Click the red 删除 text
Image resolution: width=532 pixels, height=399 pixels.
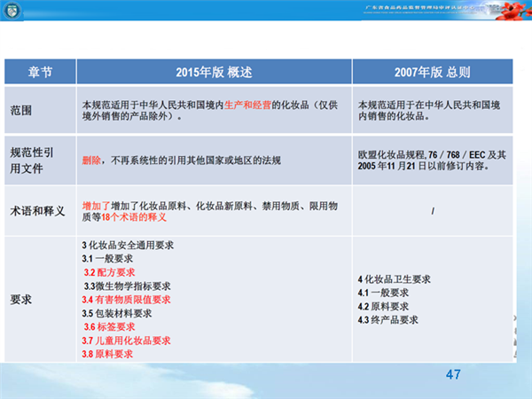[x=90, y=160]
